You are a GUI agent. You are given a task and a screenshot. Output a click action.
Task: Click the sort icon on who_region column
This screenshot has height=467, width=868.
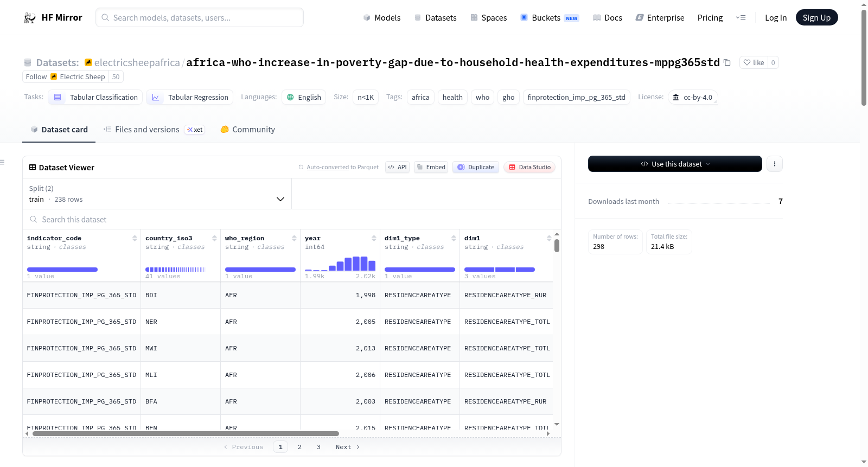[294, 238]
